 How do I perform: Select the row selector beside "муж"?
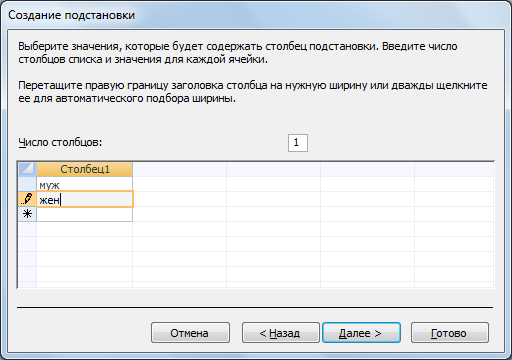27,184
